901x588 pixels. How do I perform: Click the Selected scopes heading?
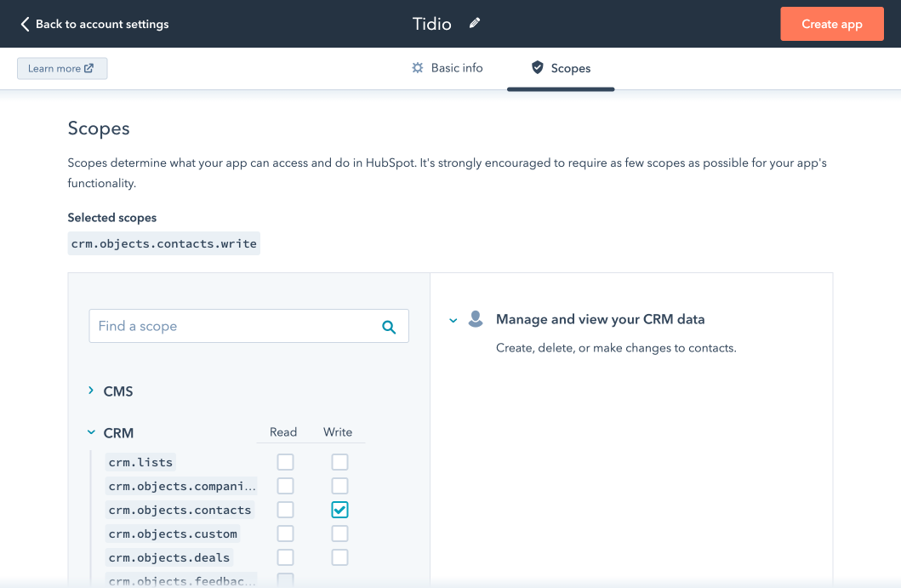(x=112, y=218)
